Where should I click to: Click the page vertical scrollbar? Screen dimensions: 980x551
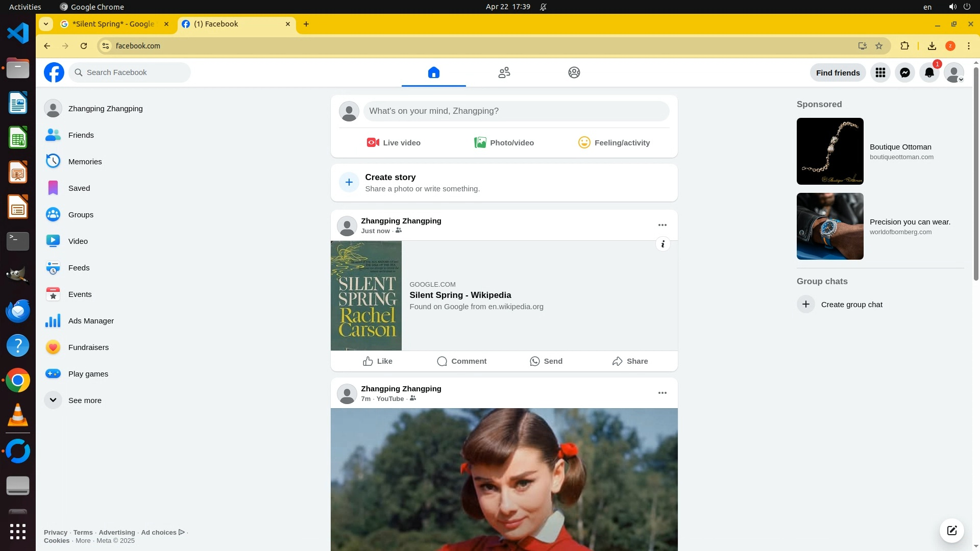(x=976, y=173)
